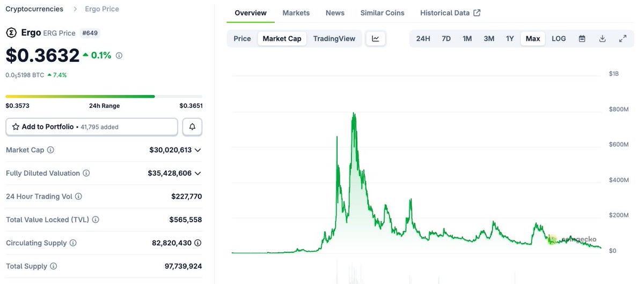Click the market cap peak on chart
Viewport: 644px width, 284px height.
[x=354, y=114]
